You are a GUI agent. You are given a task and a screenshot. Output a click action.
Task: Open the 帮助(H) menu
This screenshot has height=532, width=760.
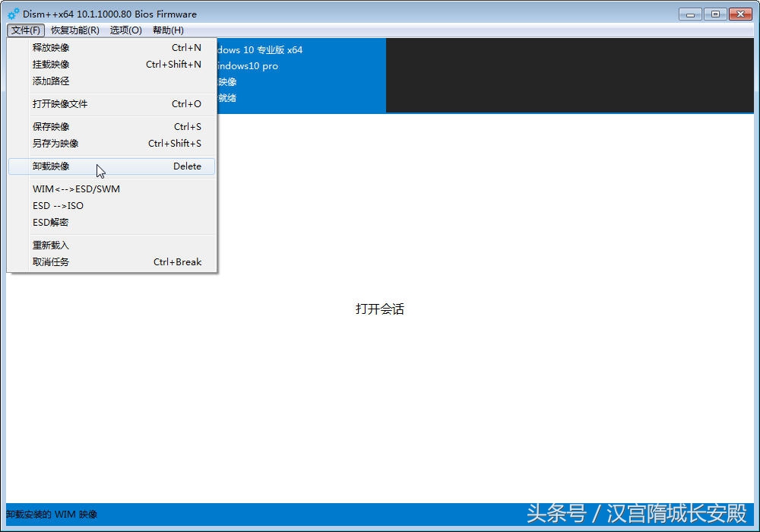[x=168, y=30]
